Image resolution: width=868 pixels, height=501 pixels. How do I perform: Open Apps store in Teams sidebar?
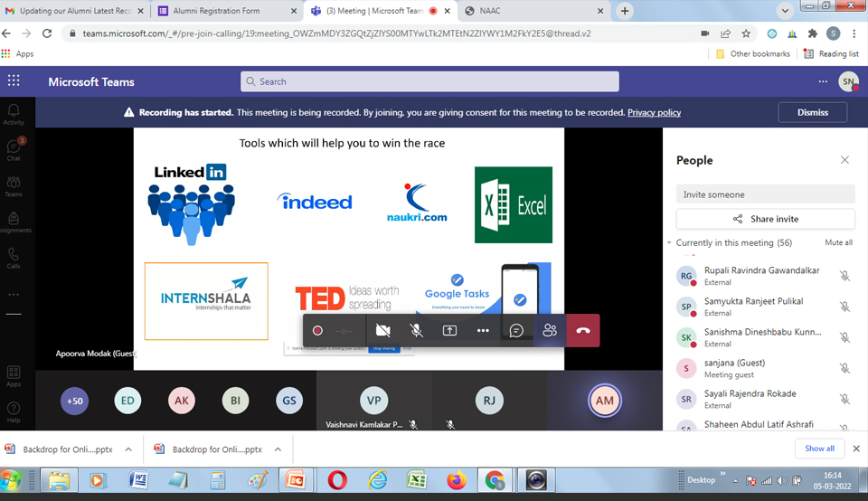[14, 376]
